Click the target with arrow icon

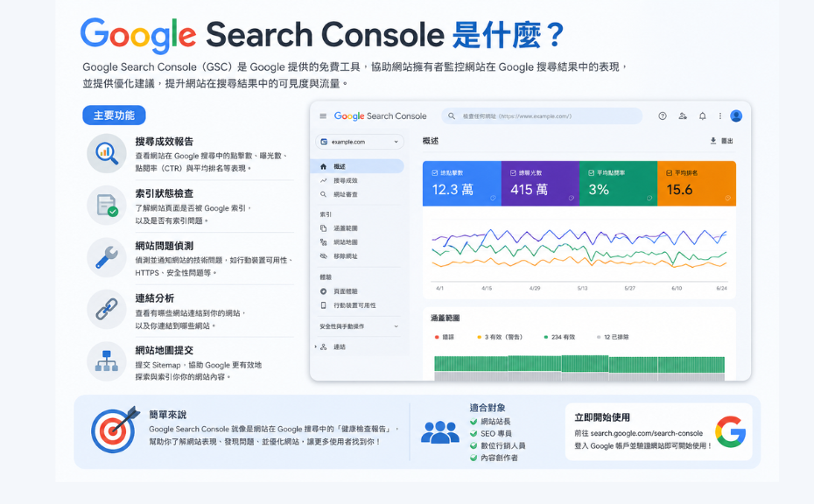tap(114, 430)
